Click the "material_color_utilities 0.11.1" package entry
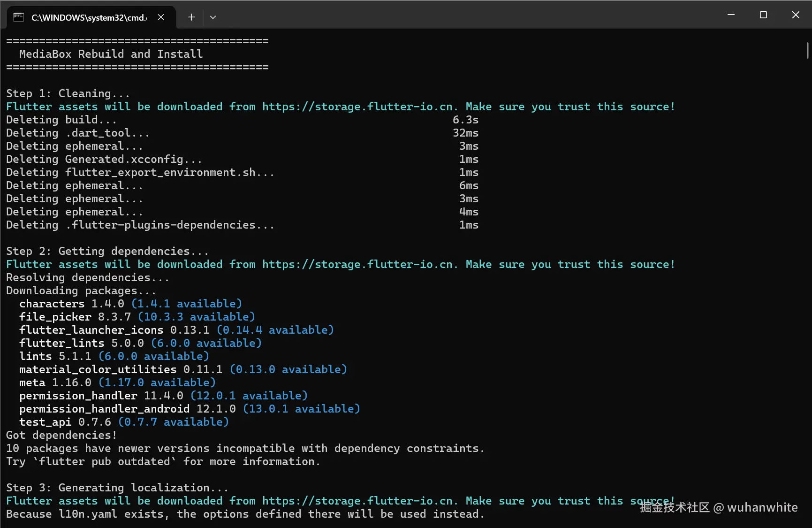 121,369
